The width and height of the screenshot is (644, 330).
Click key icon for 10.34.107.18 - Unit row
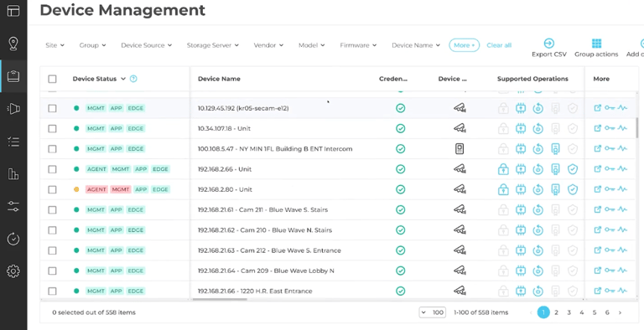pyautogui.click(x=610, y=128)
